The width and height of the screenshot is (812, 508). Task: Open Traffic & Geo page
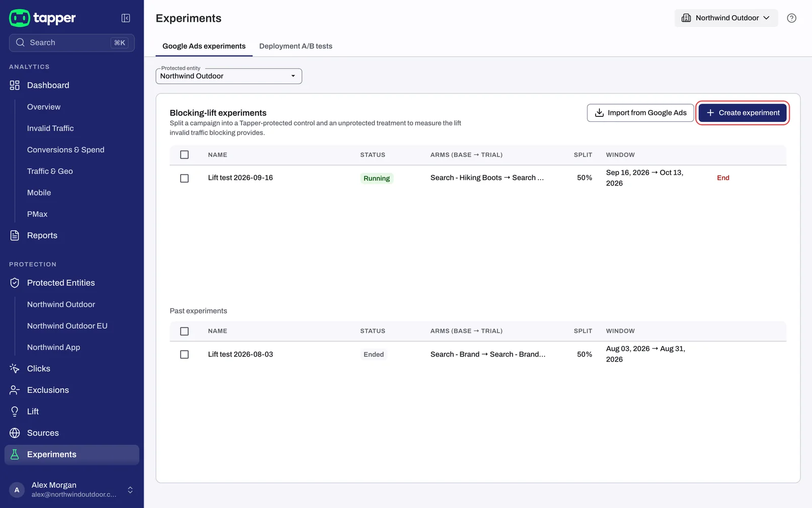pyautogui.click(x=50, y=171)
